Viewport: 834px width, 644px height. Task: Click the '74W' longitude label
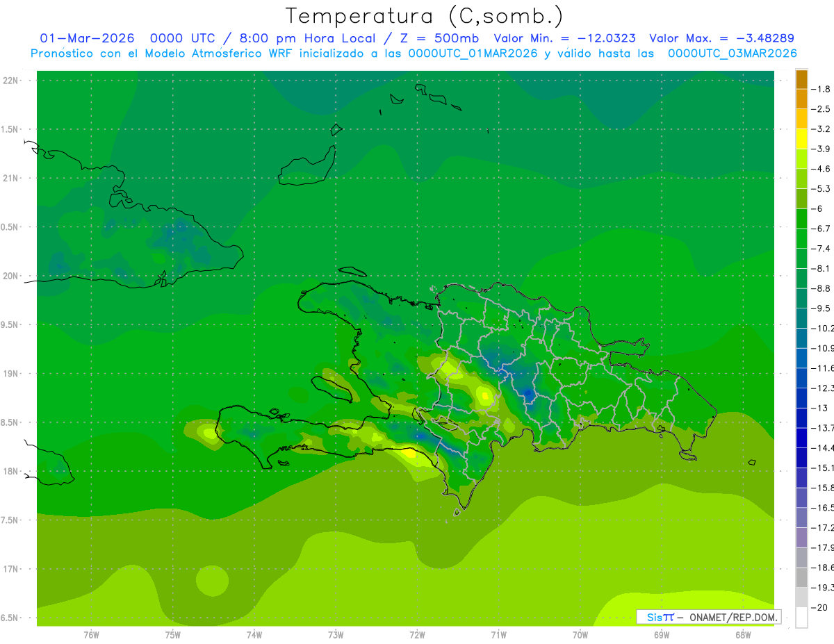[x=254, y=635]
